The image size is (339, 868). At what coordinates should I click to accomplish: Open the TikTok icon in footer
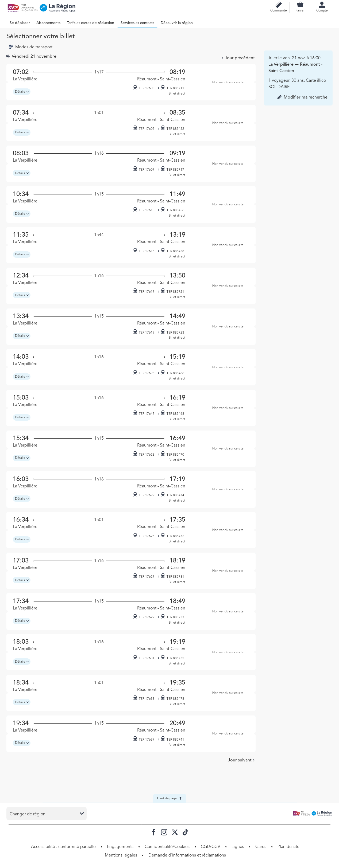[185, 832]
